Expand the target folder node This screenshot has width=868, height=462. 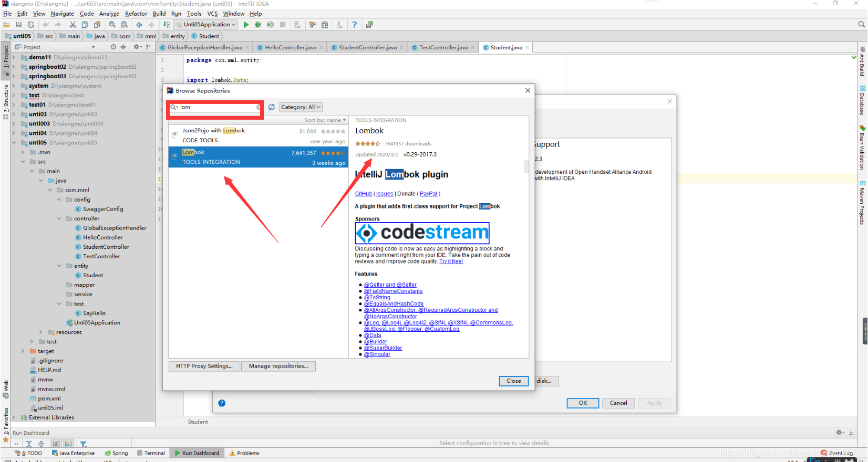pos(23,351)
